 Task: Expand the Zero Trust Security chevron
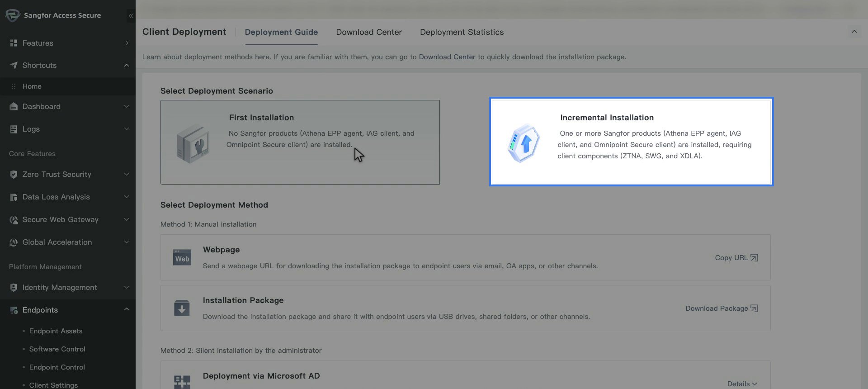coord(127,174)
